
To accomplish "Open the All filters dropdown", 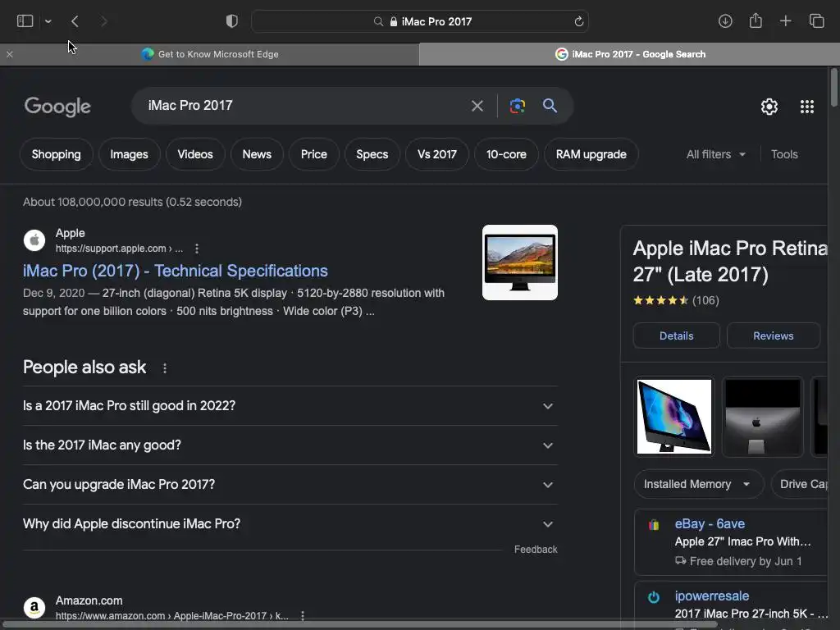I will pos(715,154).
